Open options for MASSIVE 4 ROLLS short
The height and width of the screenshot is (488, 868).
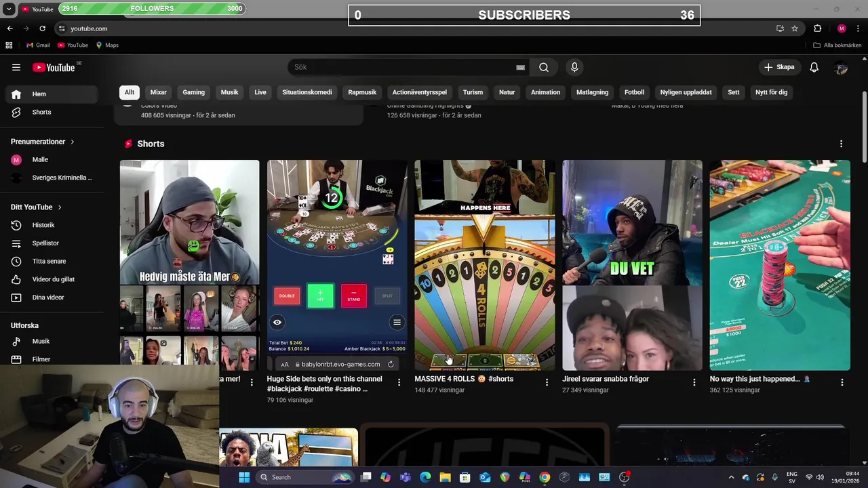tap(547, 382)
